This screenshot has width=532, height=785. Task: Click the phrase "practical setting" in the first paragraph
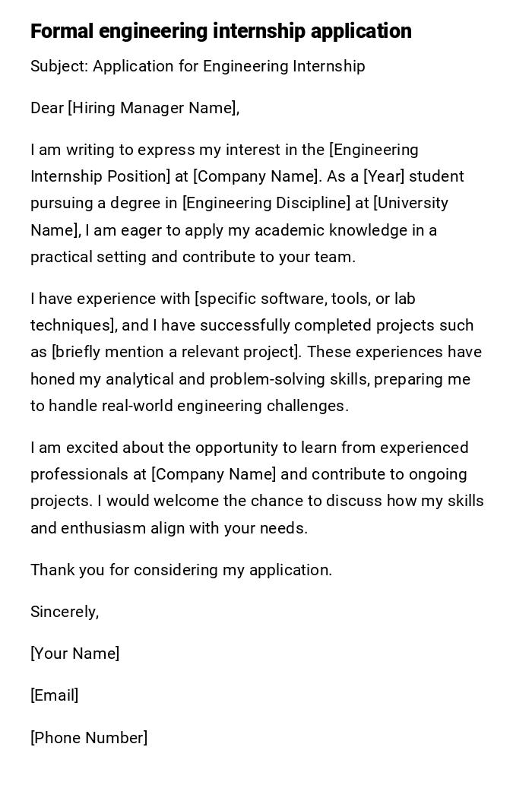88,257
